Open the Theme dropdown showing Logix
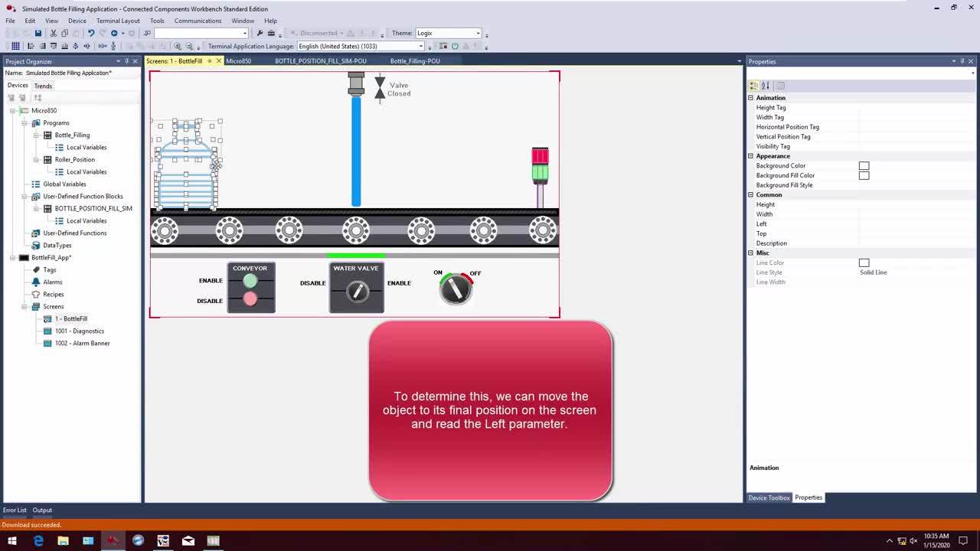 (448, 34)
